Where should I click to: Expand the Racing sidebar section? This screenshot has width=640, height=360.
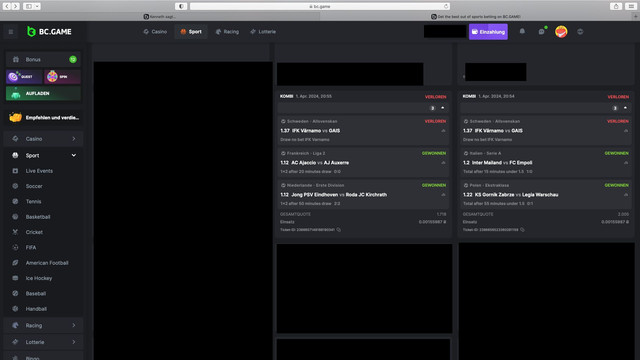click(74, 325)
